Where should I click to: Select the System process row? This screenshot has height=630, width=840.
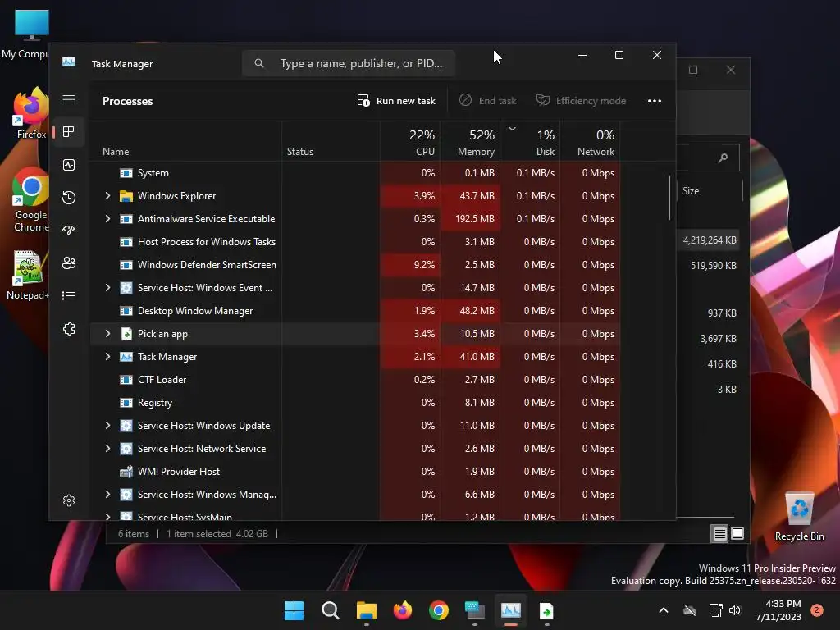355,173
